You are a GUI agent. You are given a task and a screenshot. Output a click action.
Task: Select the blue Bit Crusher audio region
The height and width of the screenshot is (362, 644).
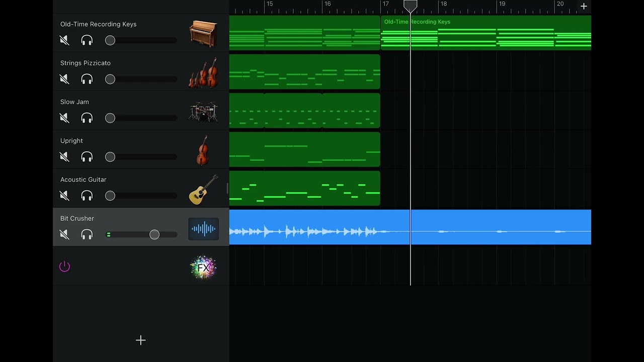point(410,227)
